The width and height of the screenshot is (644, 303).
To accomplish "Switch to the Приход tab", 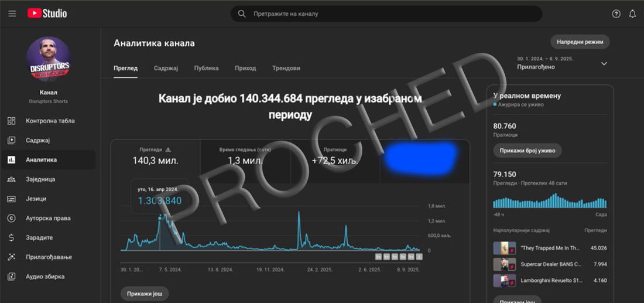I will click(245, 68).
